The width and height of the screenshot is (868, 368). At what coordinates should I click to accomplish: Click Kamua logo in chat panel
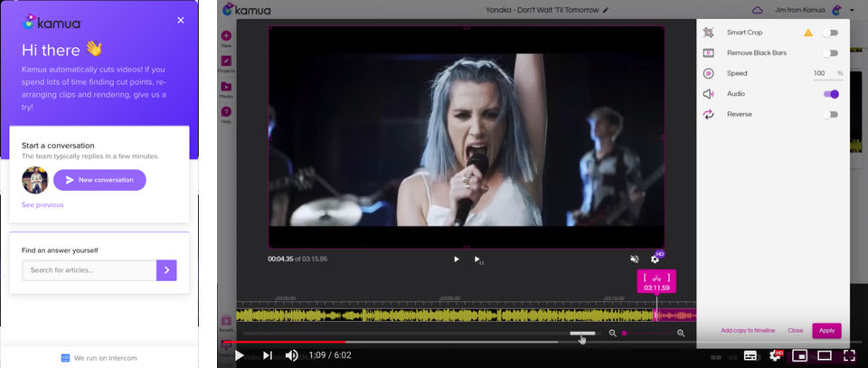[x=52, y=22]
